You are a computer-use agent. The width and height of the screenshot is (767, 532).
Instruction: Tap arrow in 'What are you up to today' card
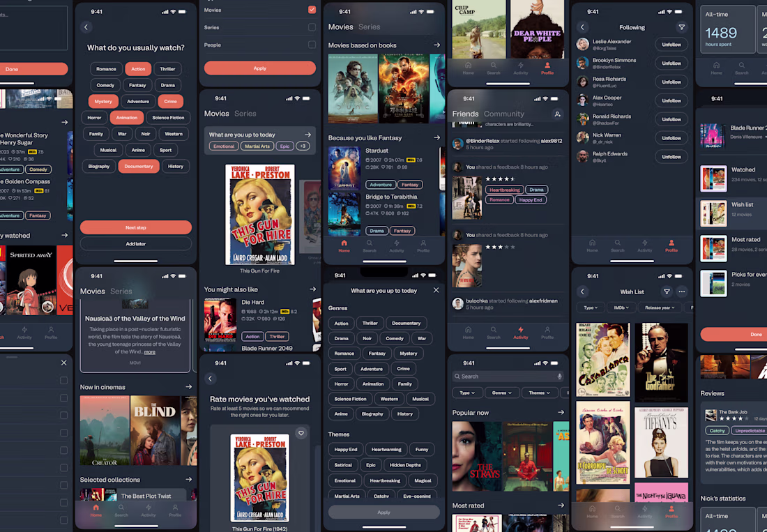click(x=307, y=135)
